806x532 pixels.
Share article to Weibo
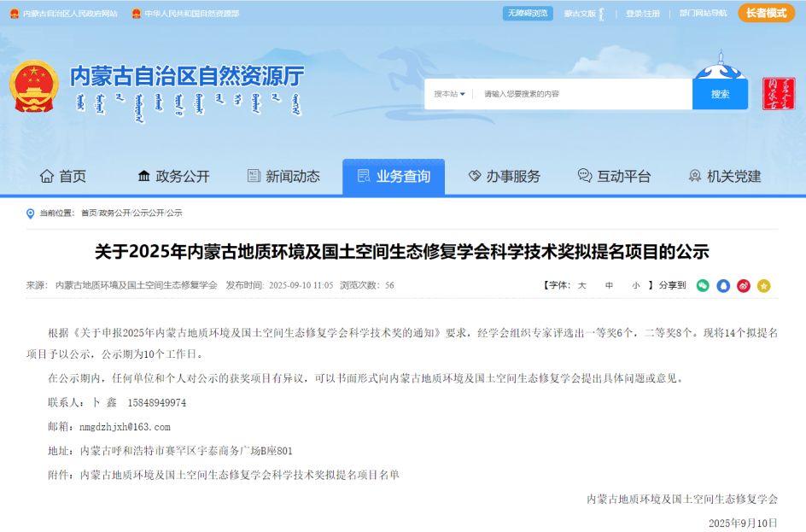pos(744,285)
